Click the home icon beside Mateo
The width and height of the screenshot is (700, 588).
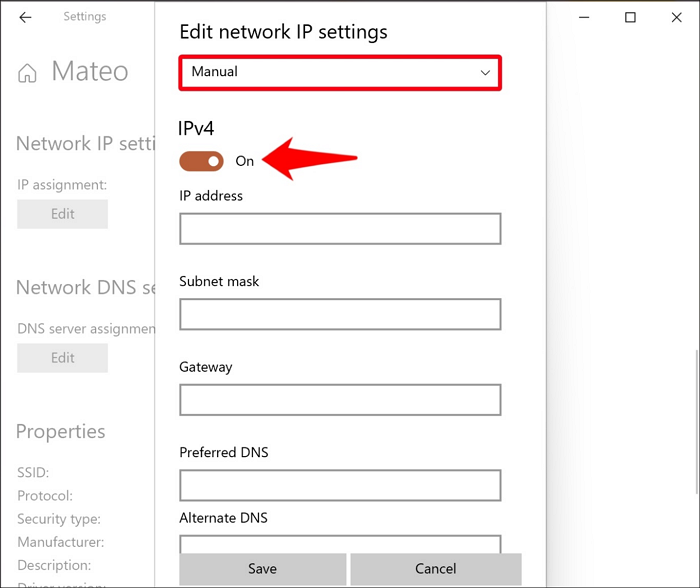28,73
